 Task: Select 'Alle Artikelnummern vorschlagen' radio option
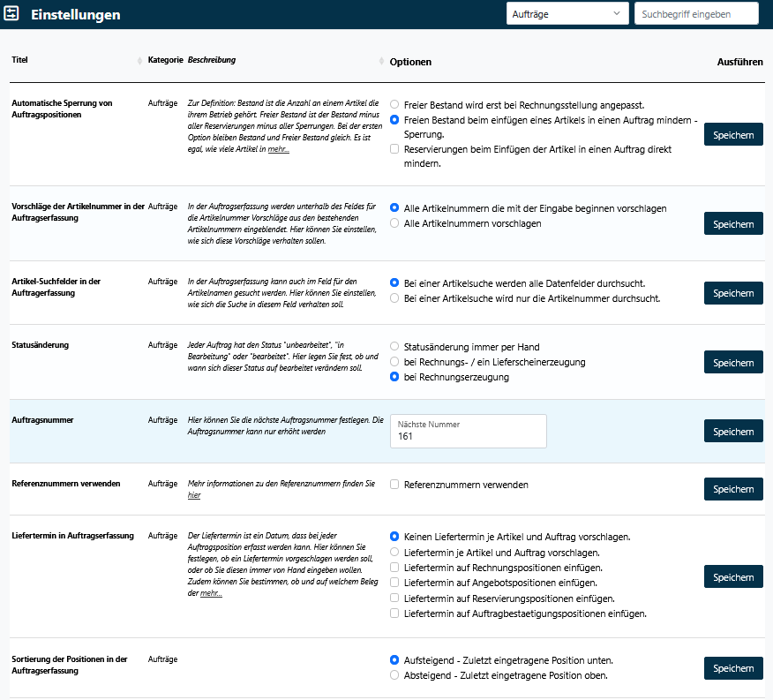(394, 223)
